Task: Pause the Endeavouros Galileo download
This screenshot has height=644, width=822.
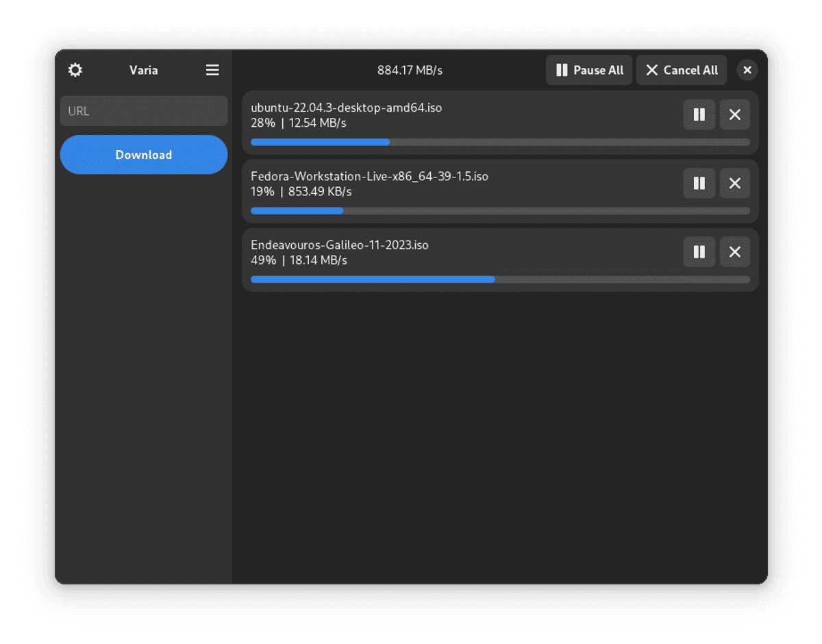Action: pyautogui.click(x=699, y=251)
